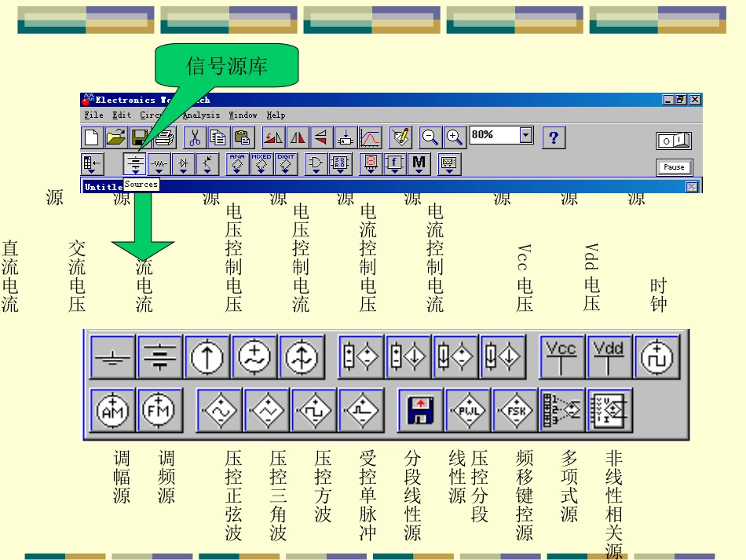Display analysis graphs icon
The height and width of the screenshot is (560, 746).
pos(370,138)
